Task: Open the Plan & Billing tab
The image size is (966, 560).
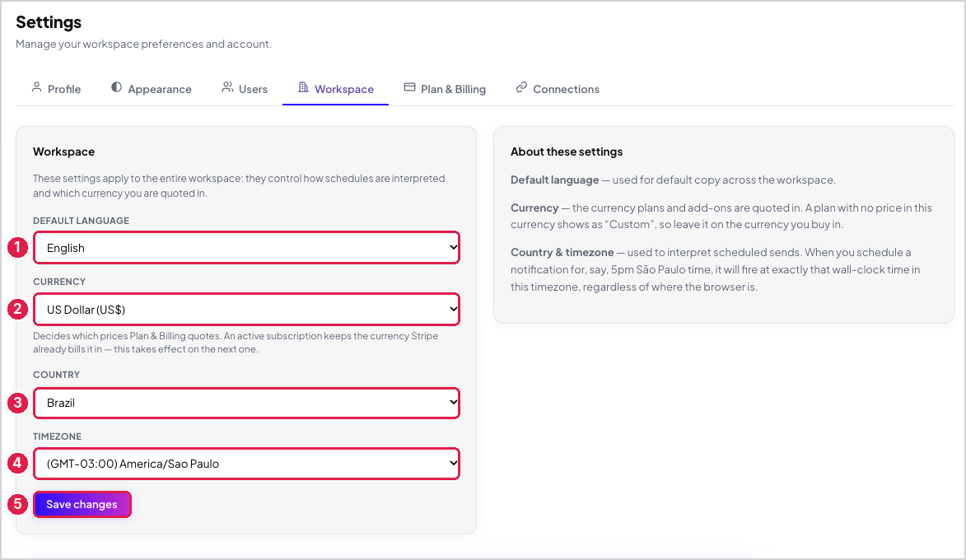Action: 445,89
